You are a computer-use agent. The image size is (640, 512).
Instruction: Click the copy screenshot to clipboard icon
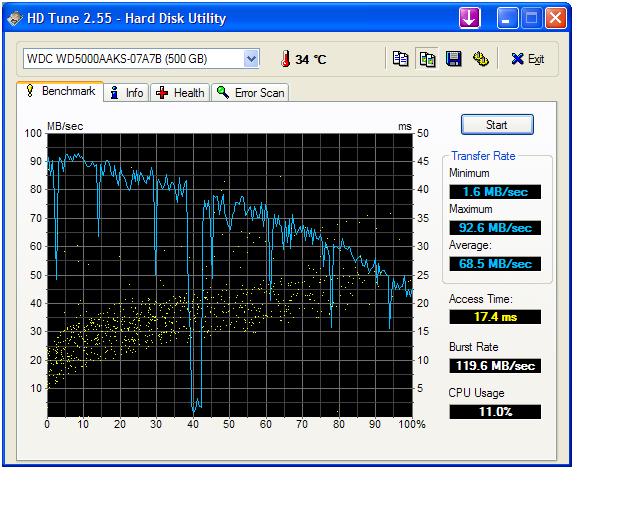coord(427,59)
